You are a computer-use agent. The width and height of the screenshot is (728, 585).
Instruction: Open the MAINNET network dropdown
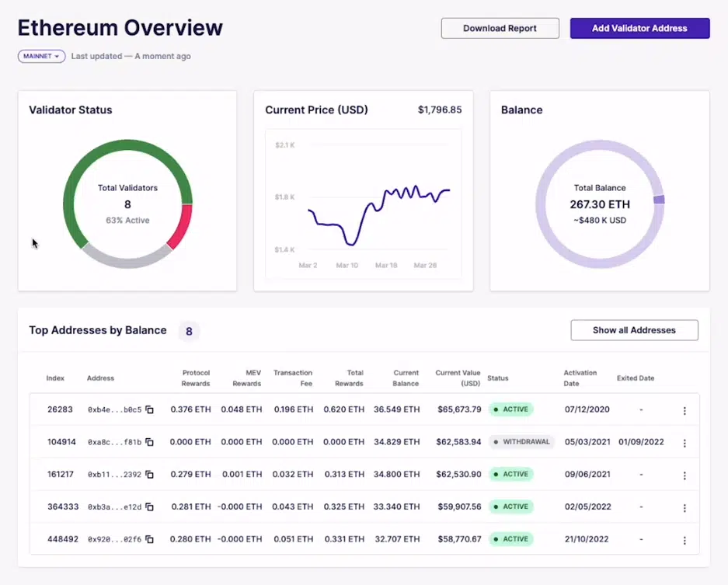pos(41,56)
